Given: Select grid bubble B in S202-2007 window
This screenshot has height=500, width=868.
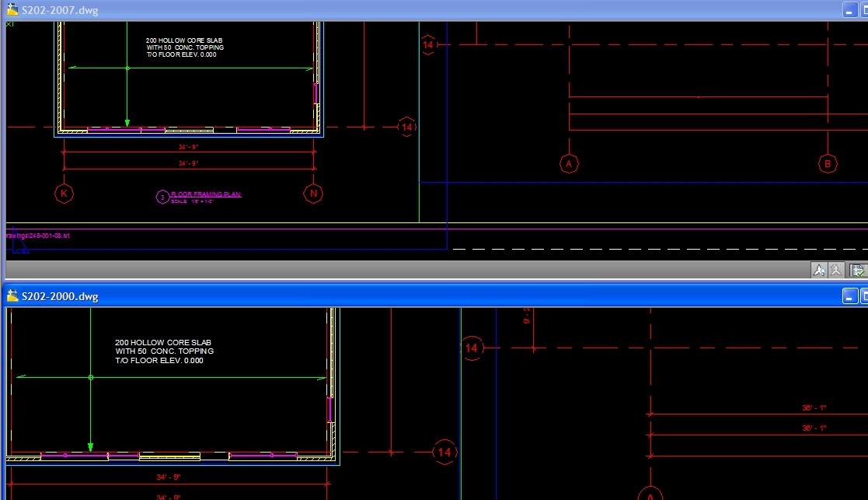Looking at the screenshot, I should coord(828,164).
